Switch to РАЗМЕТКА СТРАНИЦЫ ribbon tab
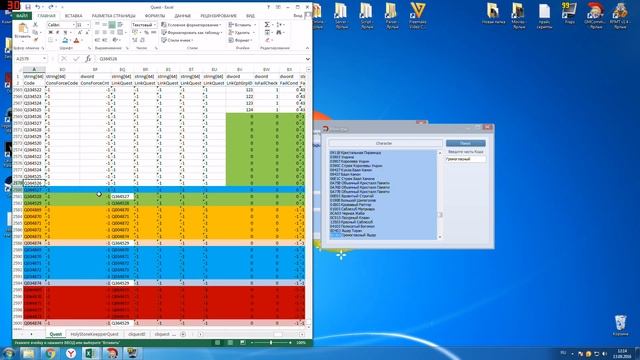 coord(113,16)
